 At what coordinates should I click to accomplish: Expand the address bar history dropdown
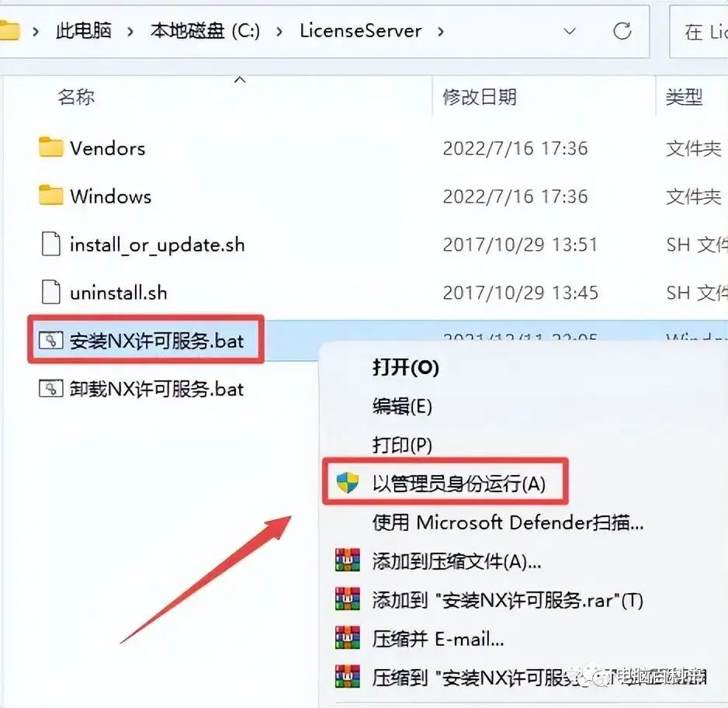(570, 31)
